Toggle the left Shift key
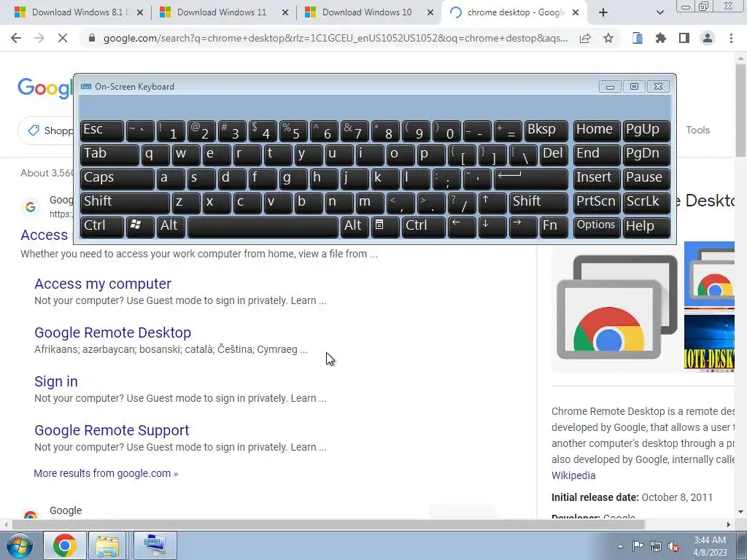The image size is (747, 560). [125, 203]
